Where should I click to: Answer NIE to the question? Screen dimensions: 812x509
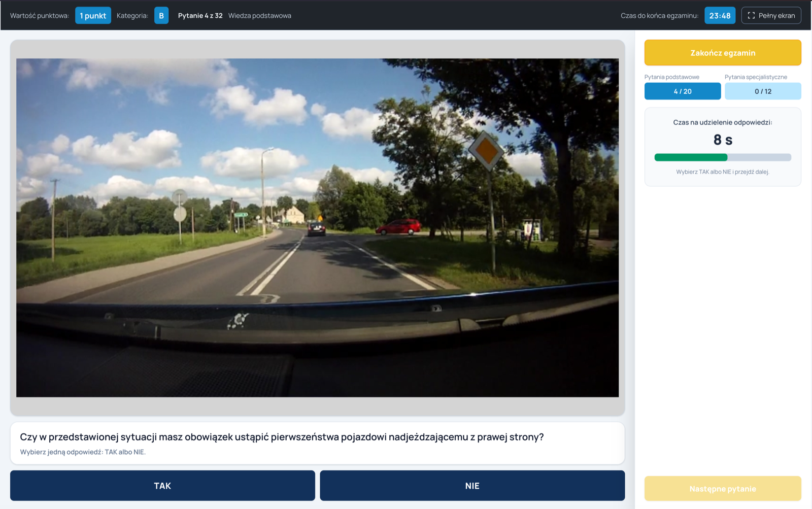tap(472, 486)
